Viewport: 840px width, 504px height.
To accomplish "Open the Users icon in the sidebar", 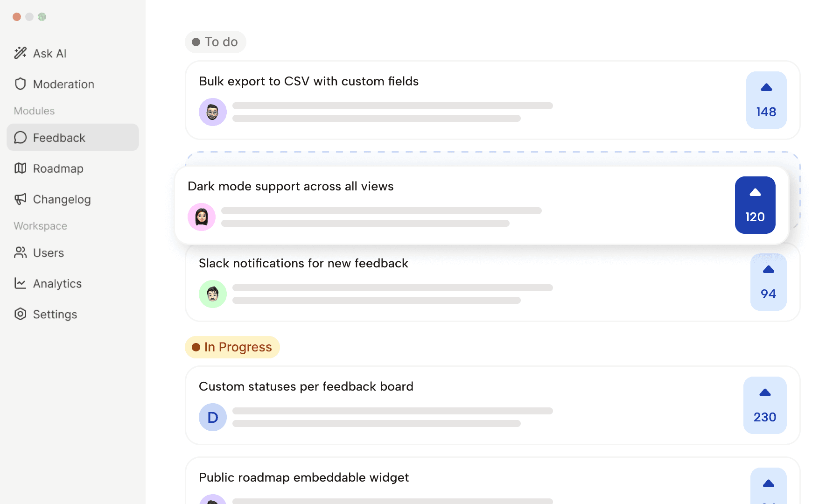I will (x=20, y=252).
